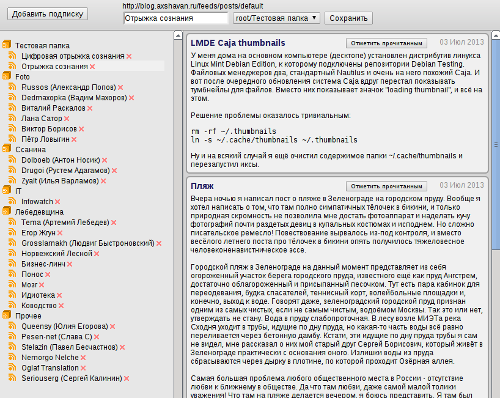The width and height of the screenshot is (500, 398).
Task: Click RSS icon beside Queensy (Юлия Егорова)
Action: tap(13, 326)
